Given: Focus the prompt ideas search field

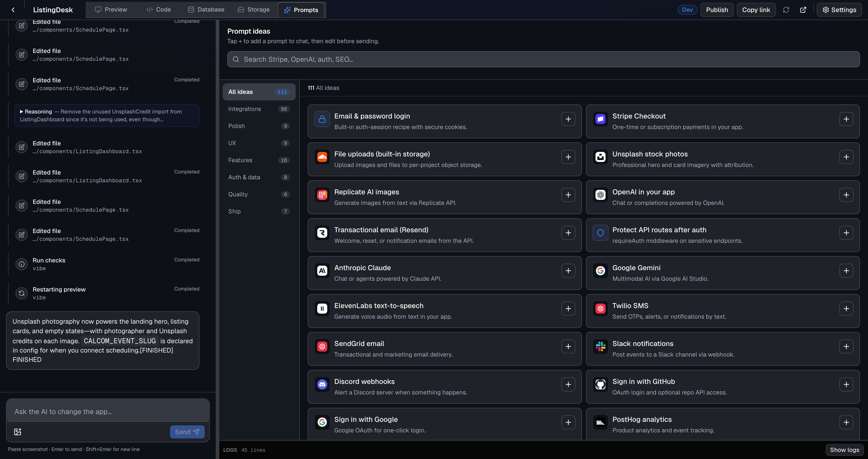Looking at the screenshot, I should [x=543, y=59].
